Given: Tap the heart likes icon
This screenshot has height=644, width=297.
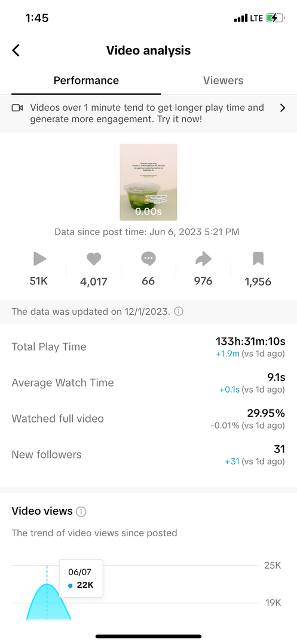Looking at the screenshot, I should (x=94, y=259).
